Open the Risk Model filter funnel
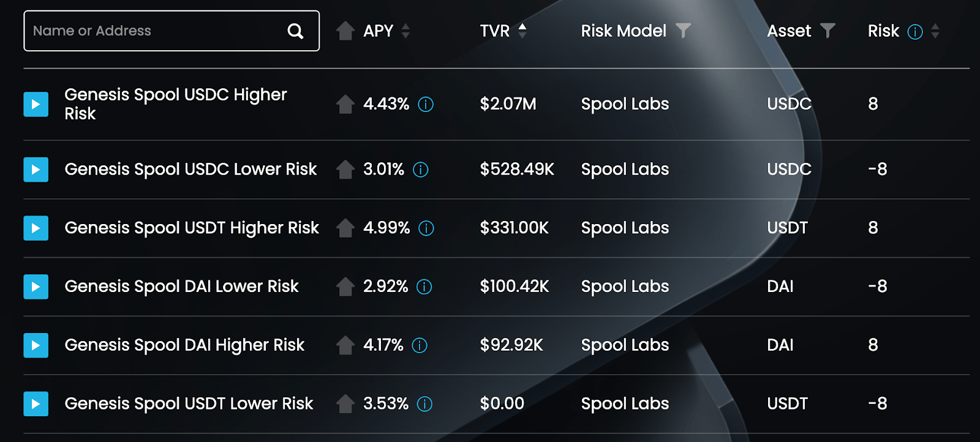Image resolution: width=980 pixels, height=442 pixels. coord(683,31)
